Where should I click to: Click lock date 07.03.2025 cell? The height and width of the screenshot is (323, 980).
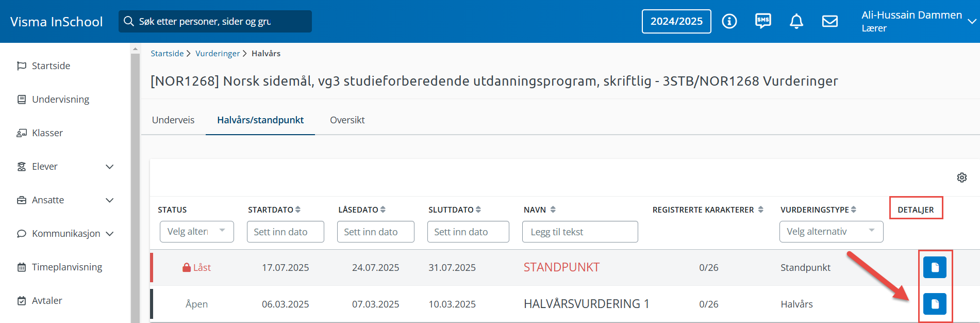(x=375, y=304)
